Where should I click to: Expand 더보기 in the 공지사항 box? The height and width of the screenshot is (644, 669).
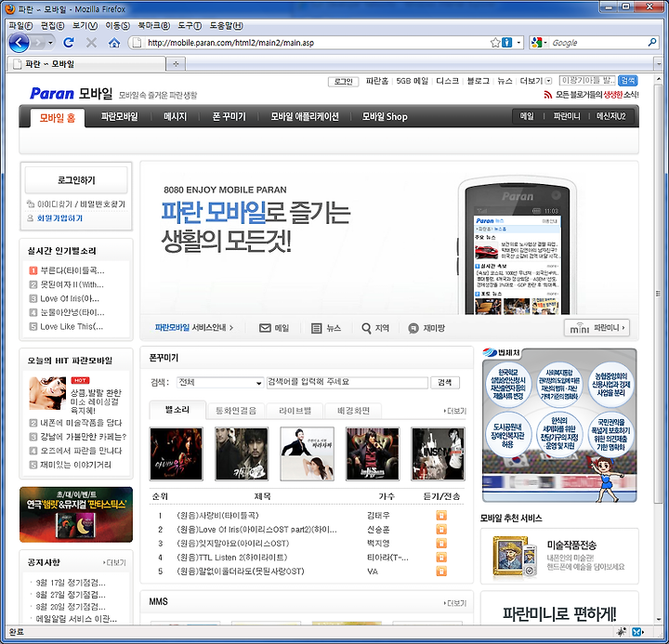coord(114,562)
